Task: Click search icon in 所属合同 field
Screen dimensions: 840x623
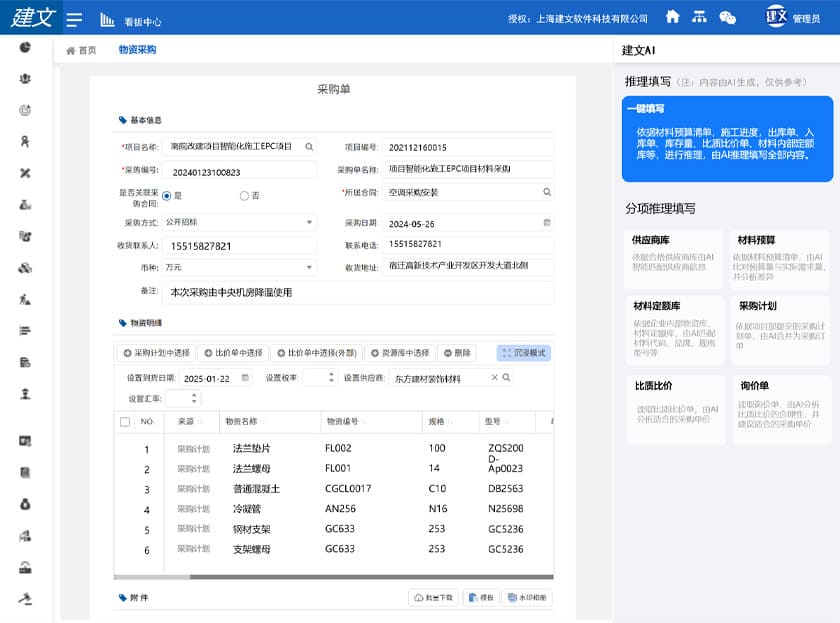Action: pyautogui.click(x=547, y=192)
